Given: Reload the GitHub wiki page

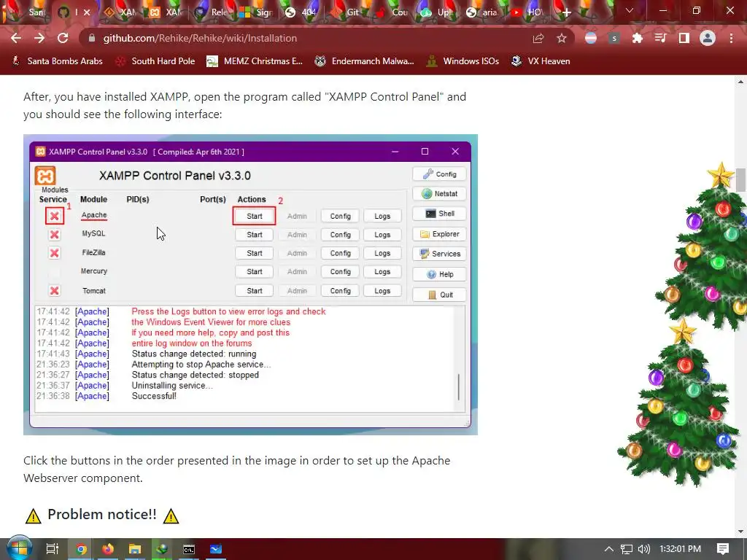Looking at the screenshot, I should point(63,38).
